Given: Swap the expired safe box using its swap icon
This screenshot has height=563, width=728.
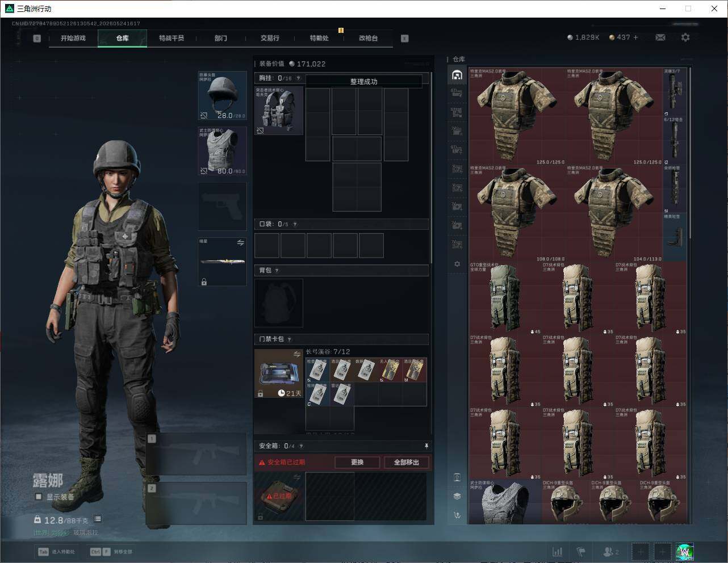Looking at the screenshot, I should (296, 478).
